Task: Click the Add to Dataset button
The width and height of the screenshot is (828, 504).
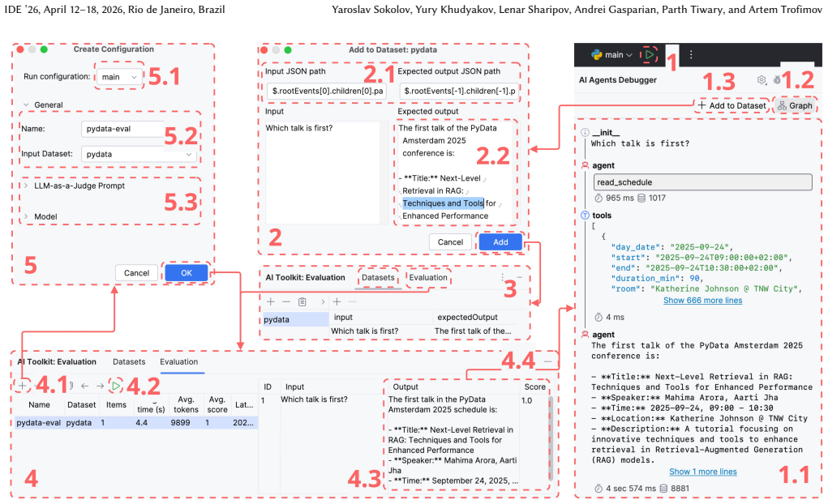Action: 731,105
